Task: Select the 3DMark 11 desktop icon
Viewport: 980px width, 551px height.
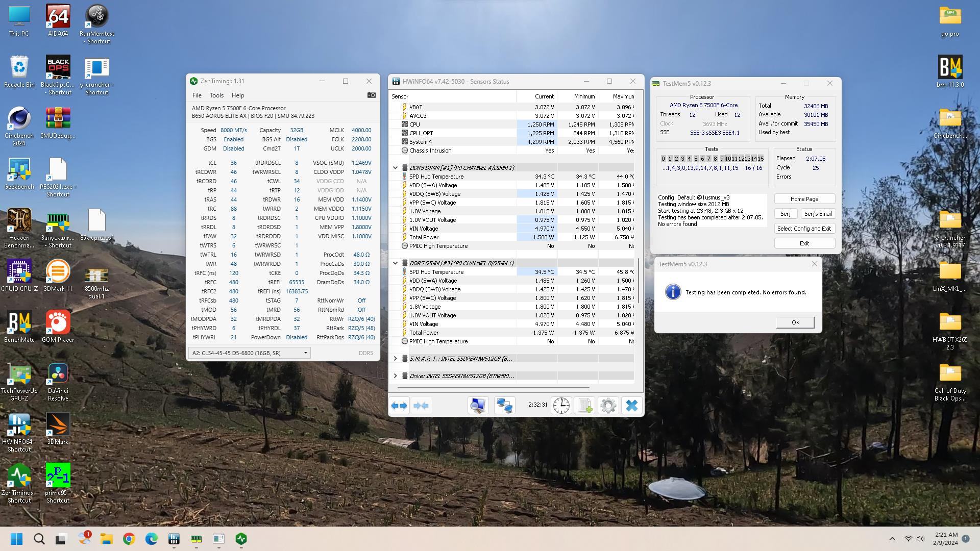Action: tap(58, 276)
